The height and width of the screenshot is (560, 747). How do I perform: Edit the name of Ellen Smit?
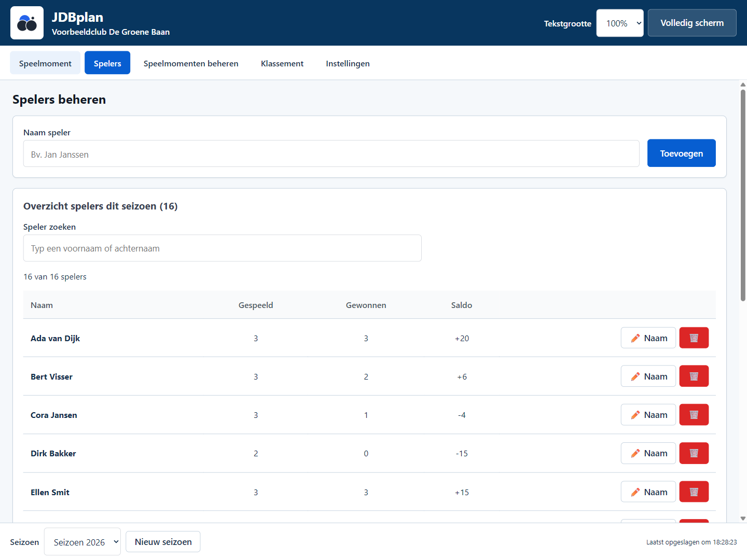coord(648,492)
